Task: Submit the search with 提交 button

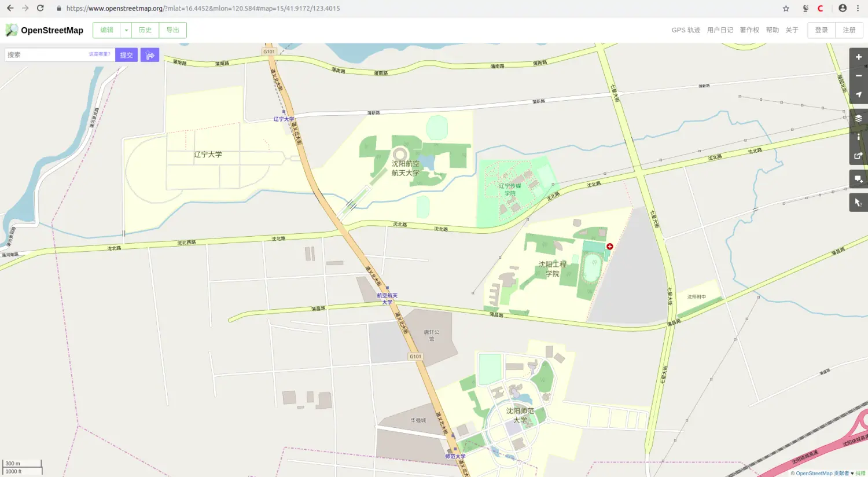Action: (126, 55)
